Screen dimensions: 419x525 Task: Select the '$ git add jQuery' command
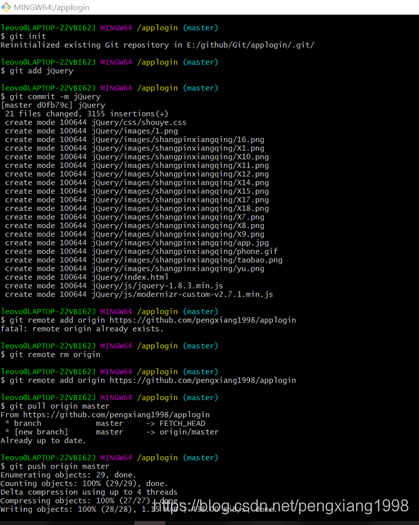pos(37,71)
